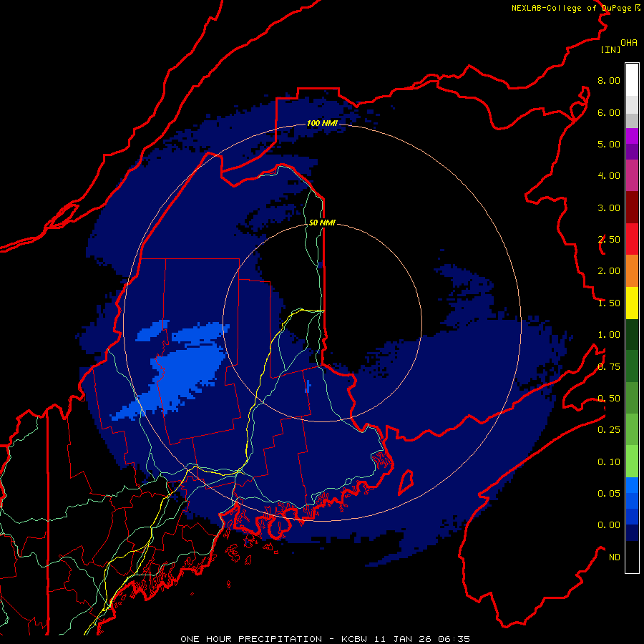Image resolution: width=644 pixels, height=644 pixels.
Task: Click the OHA product label
Action: (629, 43)
